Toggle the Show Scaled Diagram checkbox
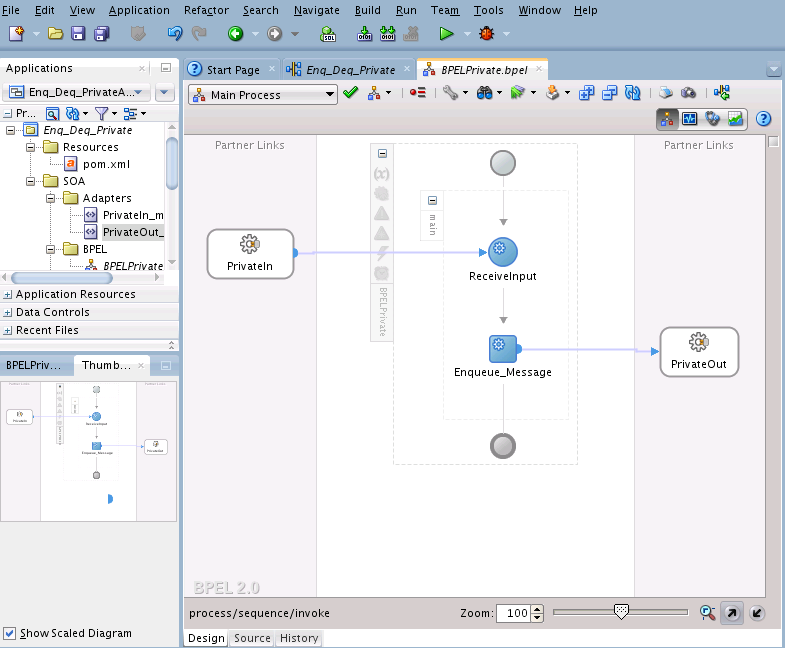Image resolution: width=785 pixels, height=648 pixels. click(10, 633)
